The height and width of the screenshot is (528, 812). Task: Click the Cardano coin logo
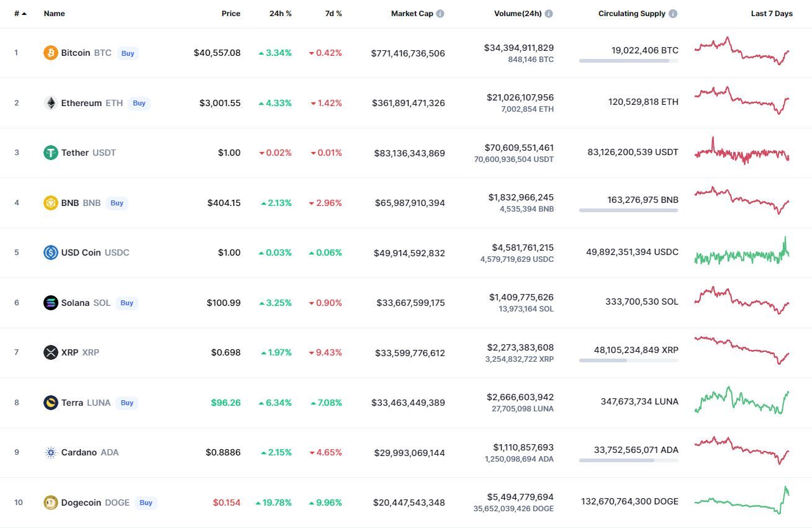51,452
